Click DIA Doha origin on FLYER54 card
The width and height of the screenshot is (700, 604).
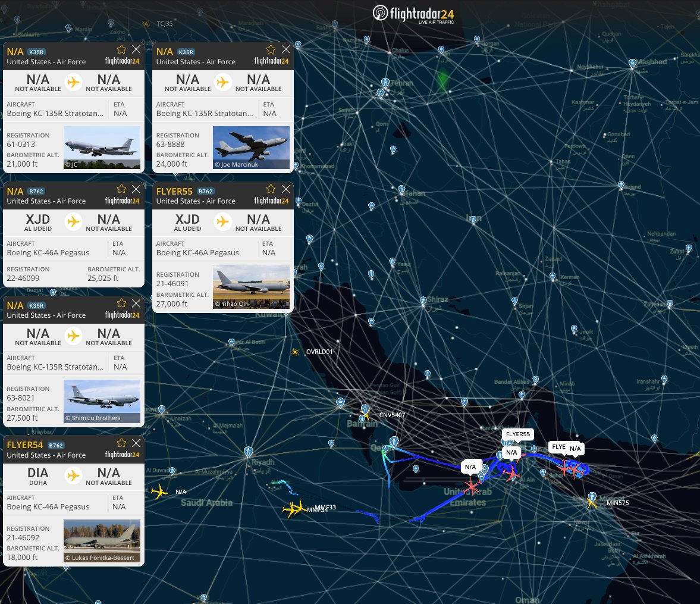tap(38, 476)
